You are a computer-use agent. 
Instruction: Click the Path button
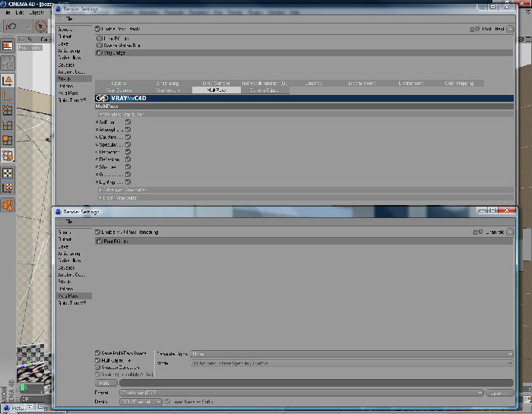106,383
